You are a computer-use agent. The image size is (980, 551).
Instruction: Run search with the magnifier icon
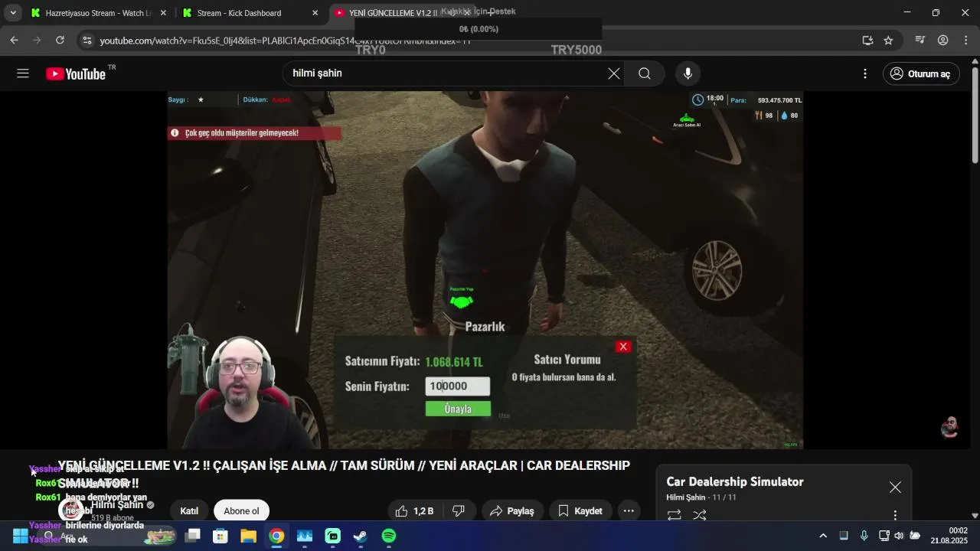645,73
